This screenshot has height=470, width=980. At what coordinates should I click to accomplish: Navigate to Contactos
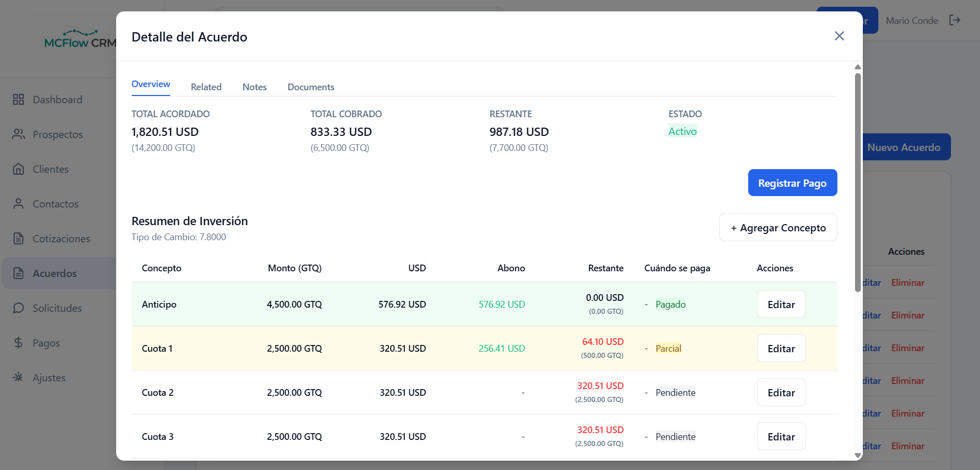pyautogui.click(x=55, y=203)
